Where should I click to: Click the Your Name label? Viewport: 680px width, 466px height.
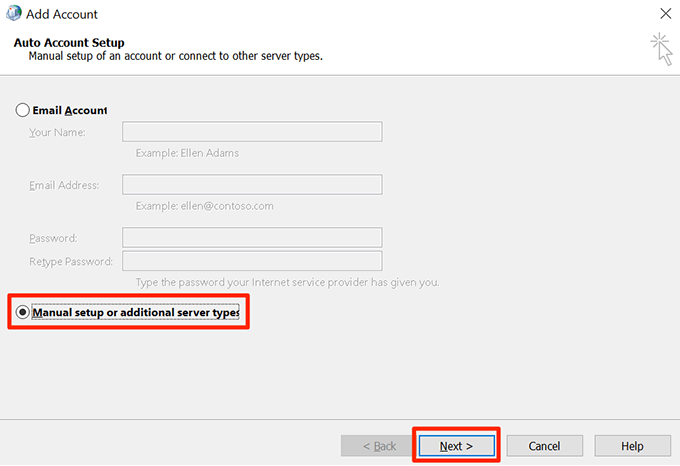click(57, 132)
